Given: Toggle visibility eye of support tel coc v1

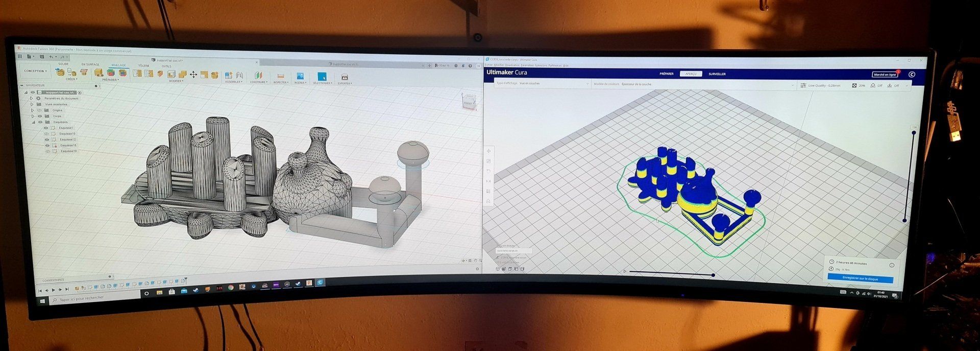Looking at the screenshot, I should [x=33, y=92].
